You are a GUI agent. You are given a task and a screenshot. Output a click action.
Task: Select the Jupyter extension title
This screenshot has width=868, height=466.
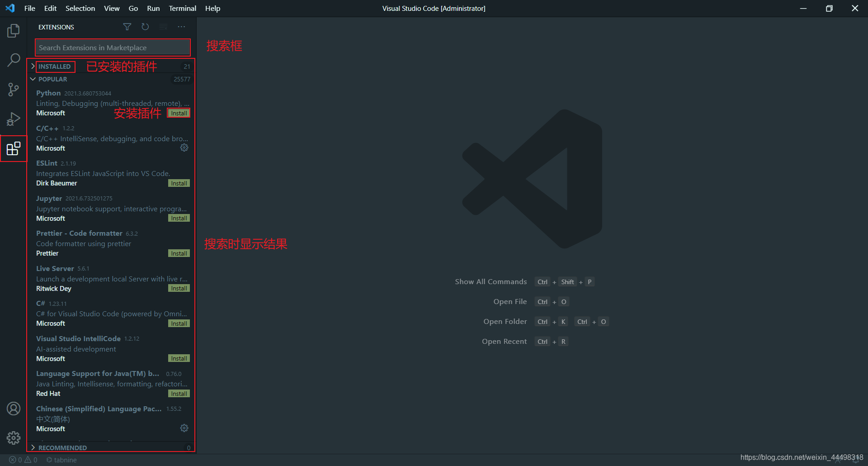coord(49,198)
